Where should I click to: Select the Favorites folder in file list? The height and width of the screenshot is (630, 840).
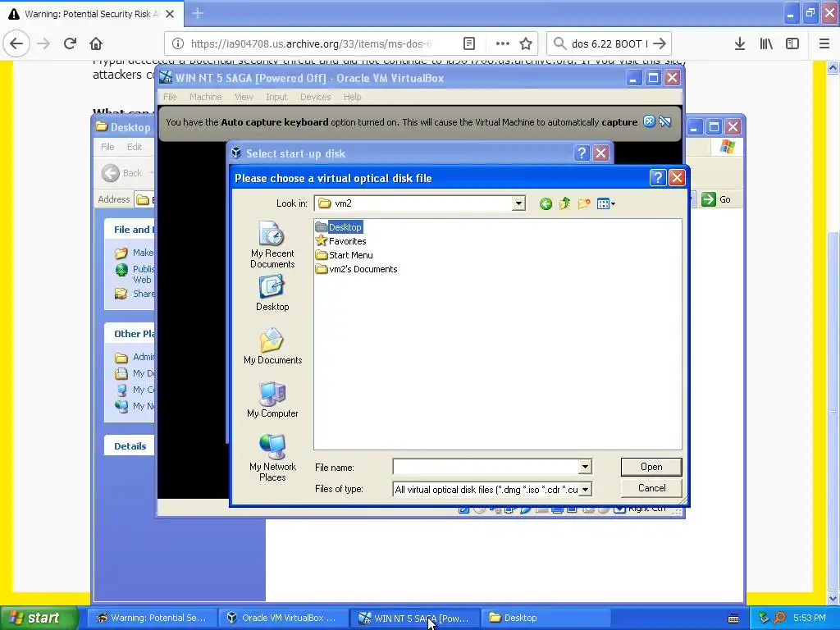(341, 241)
